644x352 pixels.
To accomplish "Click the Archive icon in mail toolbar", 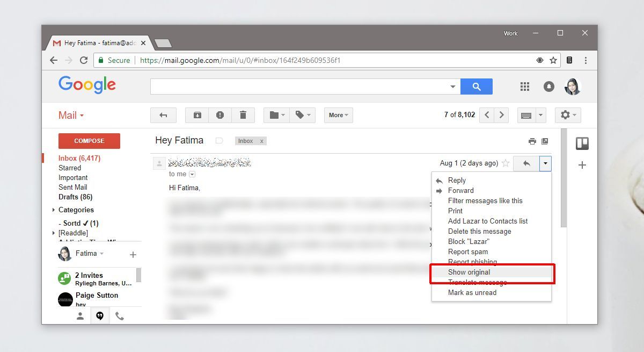I will pos(197,115).
